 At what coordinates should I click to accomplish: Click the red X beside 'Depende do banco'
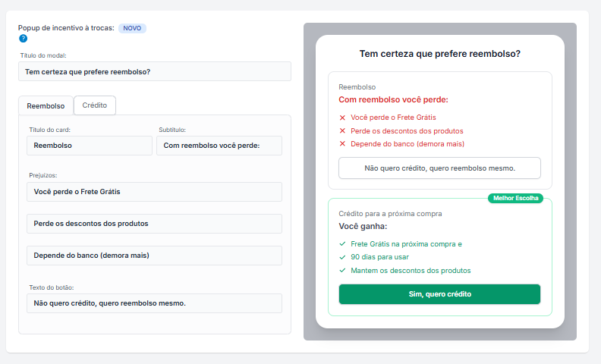342,143
